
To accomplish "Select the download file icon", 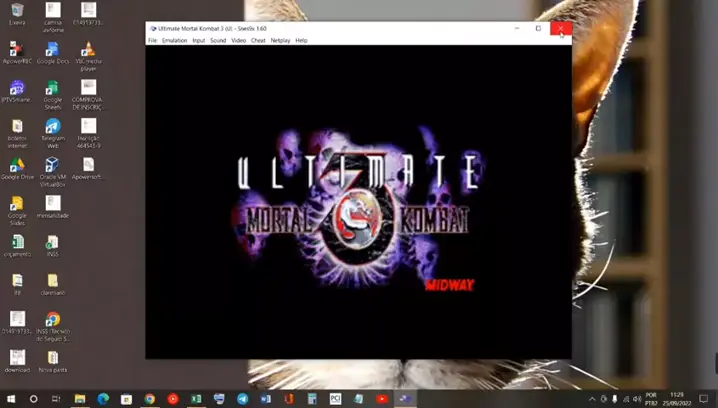I will pos(17,361).
